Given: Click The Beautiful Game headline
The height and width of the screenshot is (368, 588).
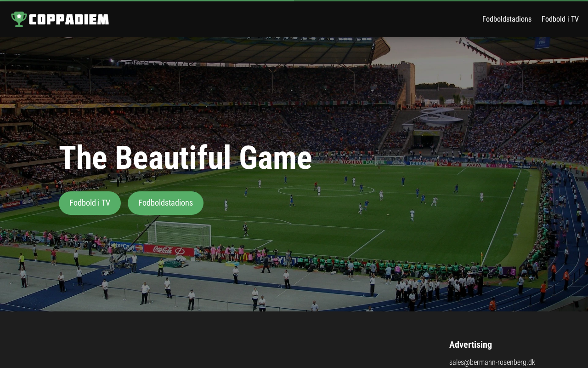Looking at the screenshot, I should pyautogui.click(x=186, y=158).
